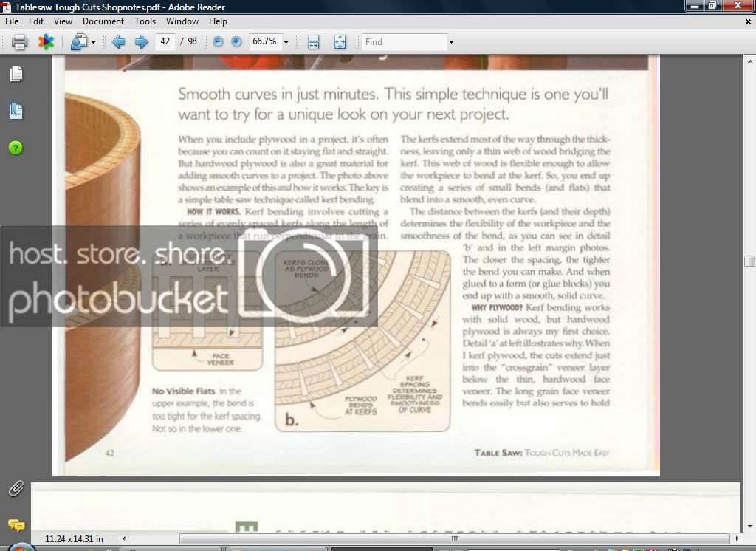Open the Comments speech bubble panel
Viewport: 756px width, 551px height.
(x=16, y=524)
